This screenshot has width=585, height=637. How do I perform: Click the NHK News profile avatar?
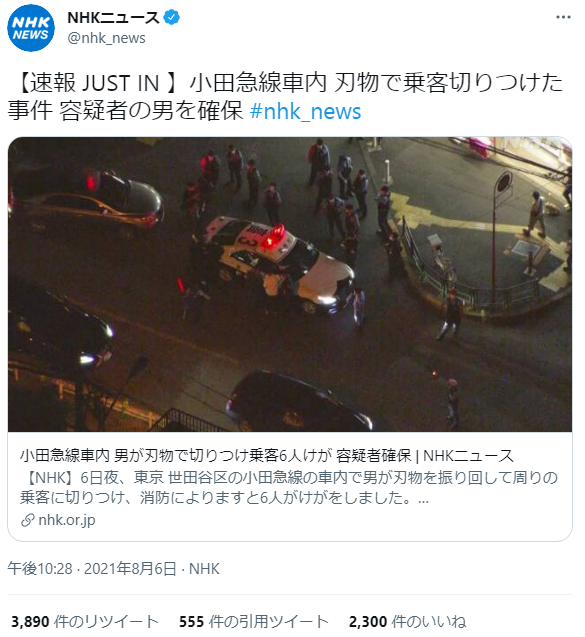(31, 28)
